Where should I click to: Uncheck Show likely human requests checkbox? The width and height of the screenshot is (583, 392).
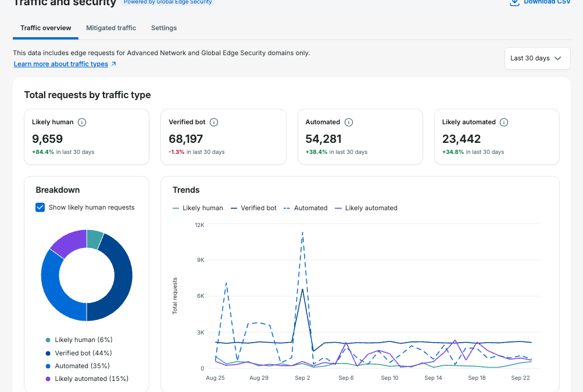point(40,207)
